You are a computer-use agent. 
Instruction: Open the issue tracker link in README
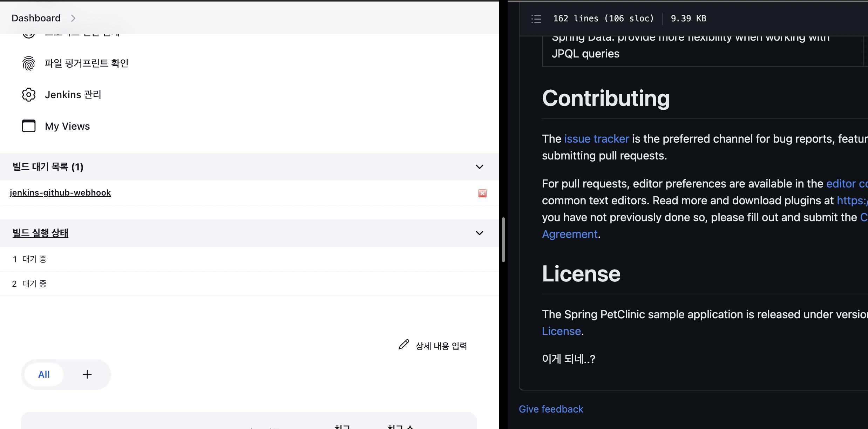[597, 139]
